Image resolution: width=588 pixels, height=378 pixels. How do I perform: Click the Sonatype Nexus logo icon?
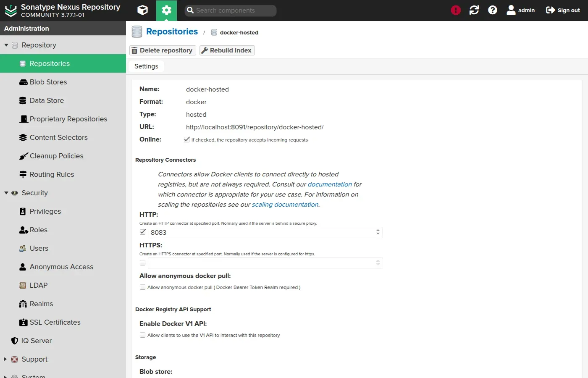10,10
